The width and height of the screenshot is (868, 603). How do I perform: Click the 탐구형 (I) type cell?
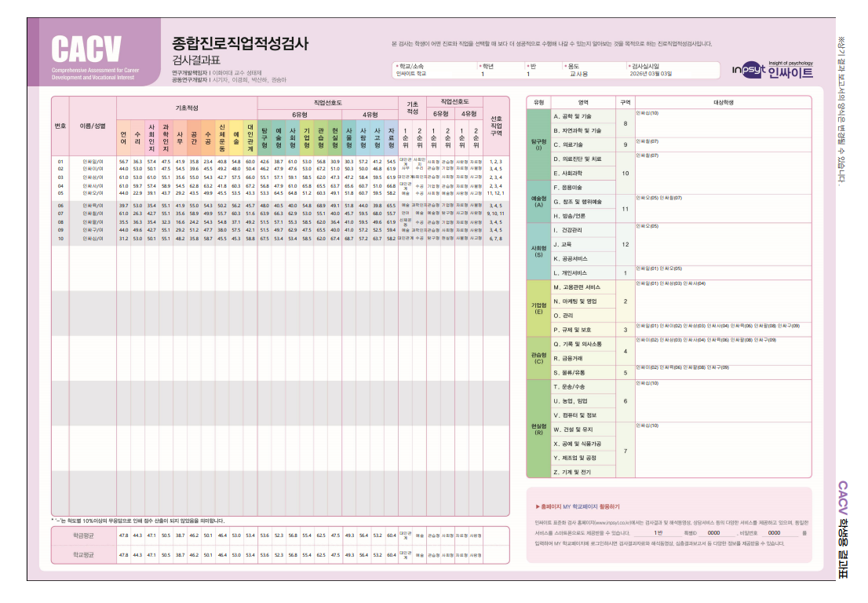538,144
